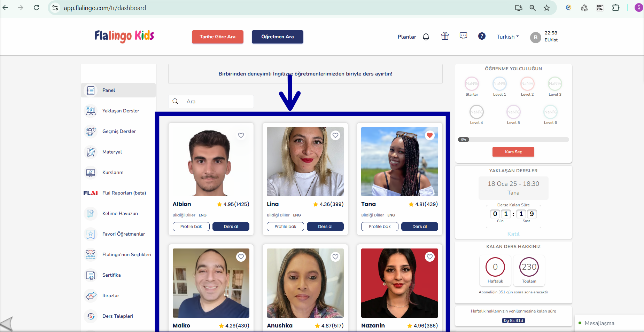Favorite teacher Lina with heart
Image resolution: width=644 pixels, height=332 pixels.
pyautogui.click(x=335, y=135)
